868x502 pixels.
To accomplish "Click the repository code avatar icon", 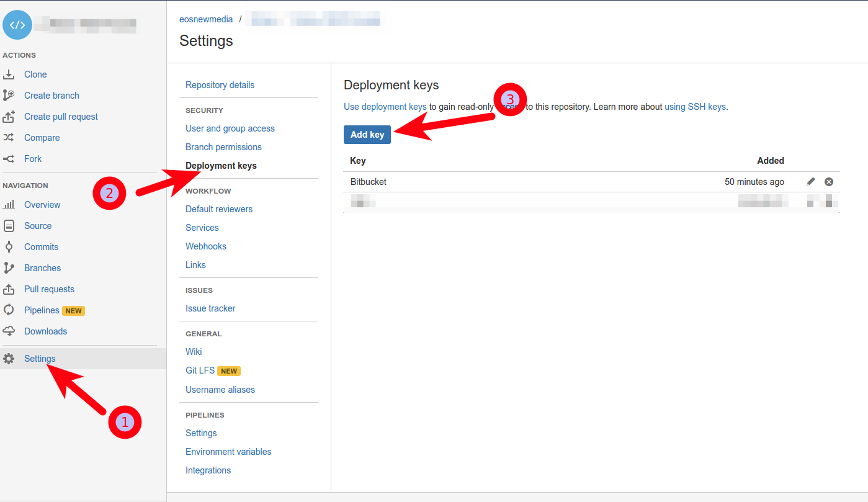I will pos(17,25).
